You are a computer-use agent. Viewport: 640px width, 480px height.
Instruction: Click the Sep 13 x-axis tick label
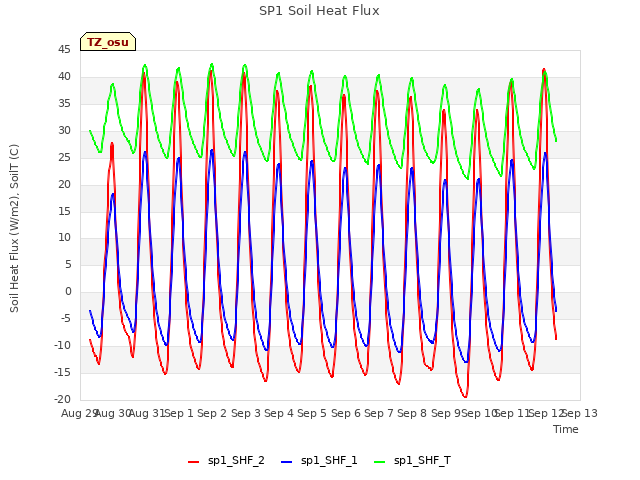pyautogui.click(x=580, y=413)
